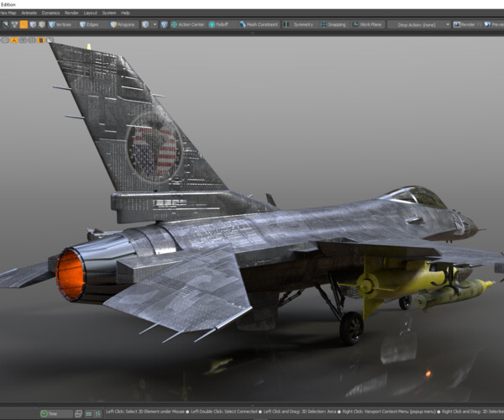Viewport: 504px width, 420px height.
Task: Switch to Edges selection mode
Action: (x=89, y=24)
